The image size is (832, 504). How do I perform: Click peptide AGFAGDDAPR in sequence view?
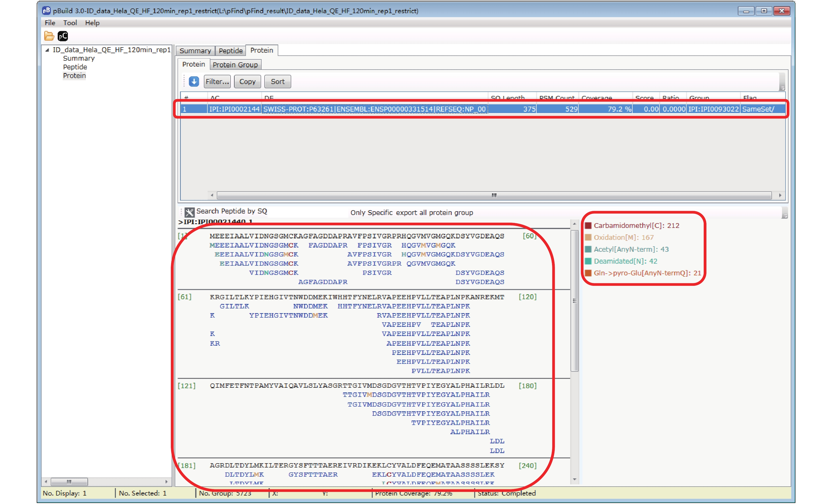[323, 282]
